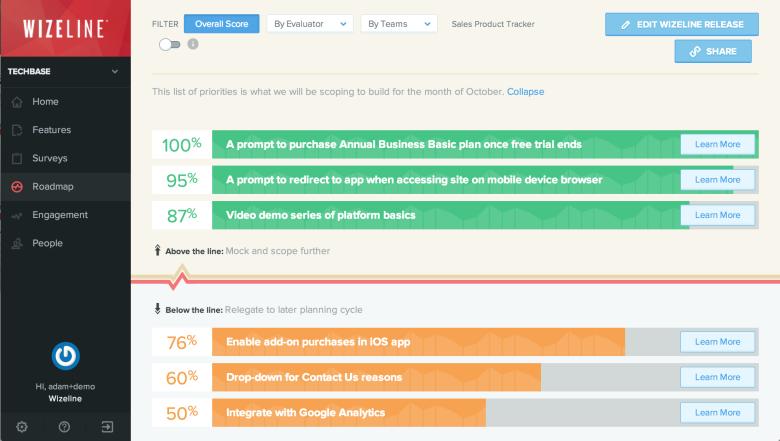The width and height of the screenshot is (780, 441).
Task: Go to Features in the sidebar
Action: click(x=51, y=130)
